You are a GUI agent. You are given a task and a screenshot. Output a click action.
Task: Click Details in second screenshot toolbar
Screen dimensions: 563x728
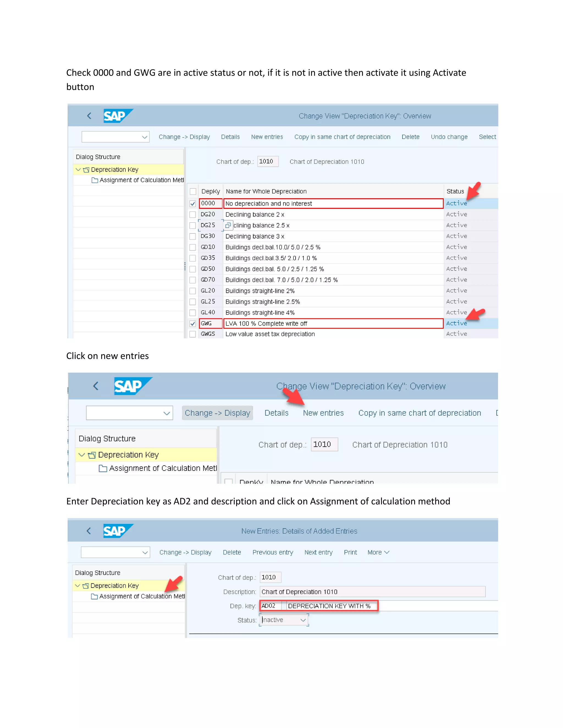[x=277, y=413]
